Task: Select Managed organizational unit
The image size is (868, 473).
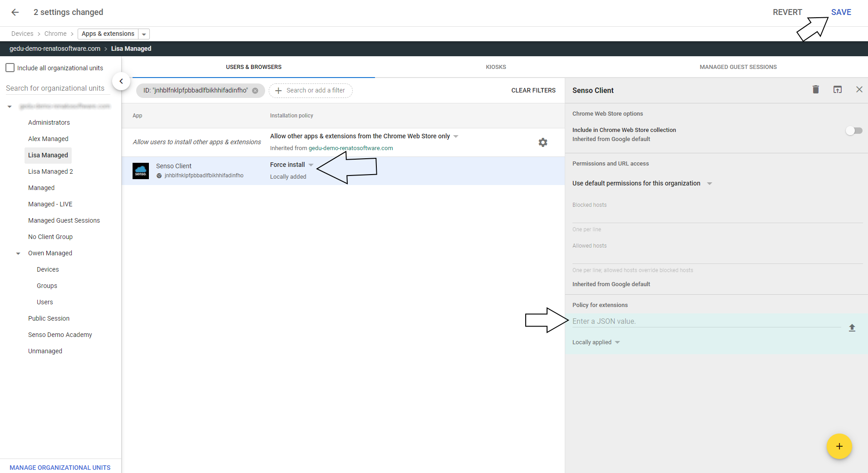Action: pyautogui.click(x=41, y=188)
